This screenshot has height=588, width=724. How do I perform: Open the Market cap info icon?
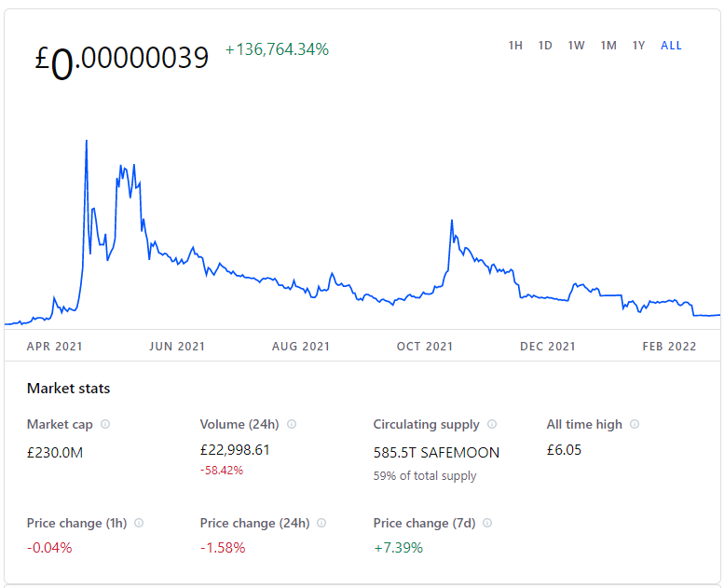(105, 424)
